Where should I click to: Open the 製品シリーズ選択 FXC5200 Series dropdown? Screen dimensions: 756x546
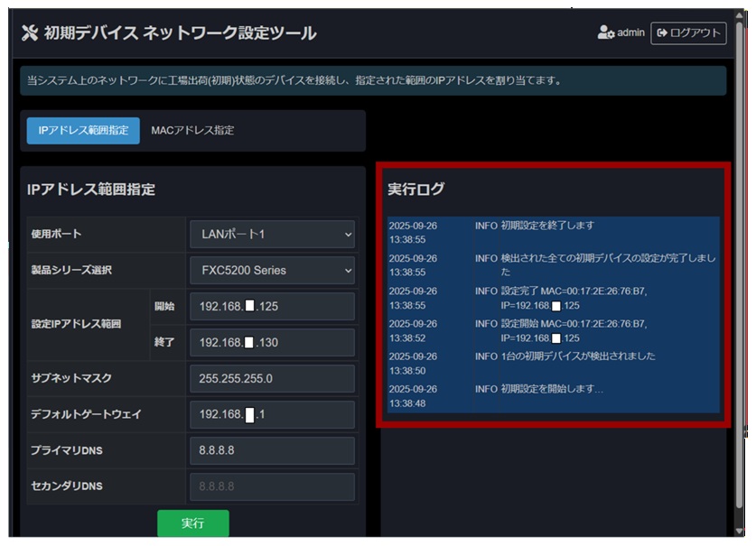pos(273,271)
